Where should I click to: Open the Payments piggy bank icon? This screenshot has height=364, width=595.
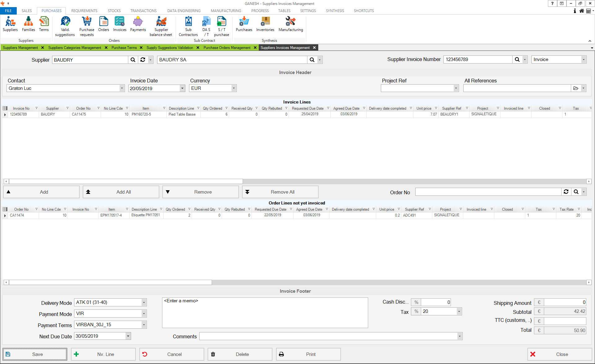[138, 24]
